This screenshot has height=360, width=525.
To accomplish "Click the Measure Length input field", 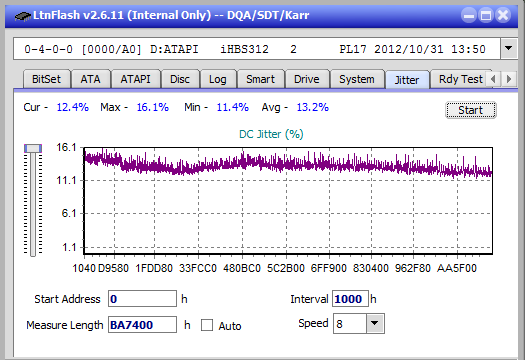I will (x=142, y=325).
